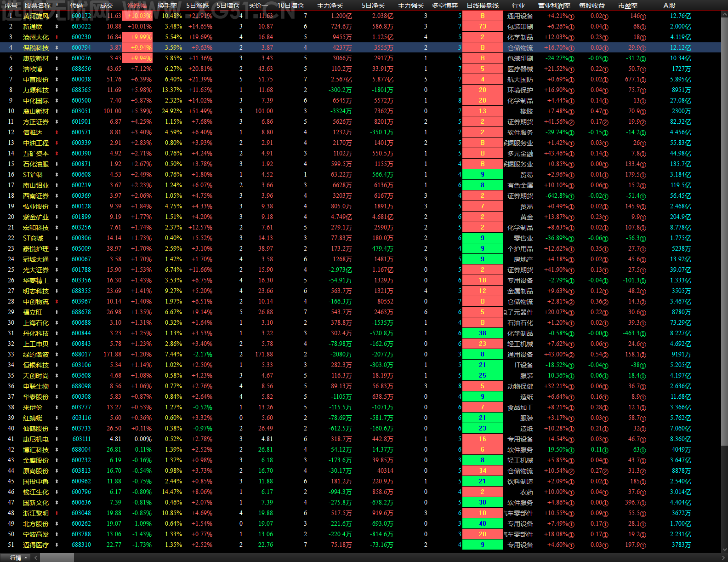
Task: Click the marker icon beside 洁欧博
Action: click(x=57, y=69)
